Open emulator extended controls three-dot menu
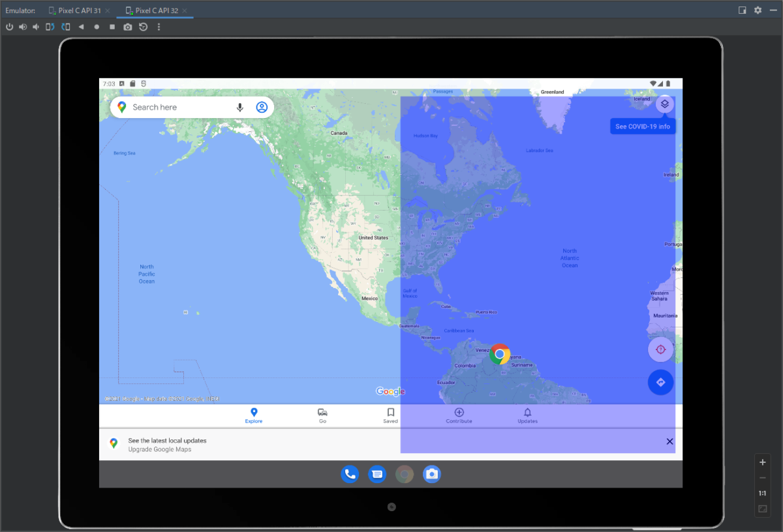 tap(159, 27)
